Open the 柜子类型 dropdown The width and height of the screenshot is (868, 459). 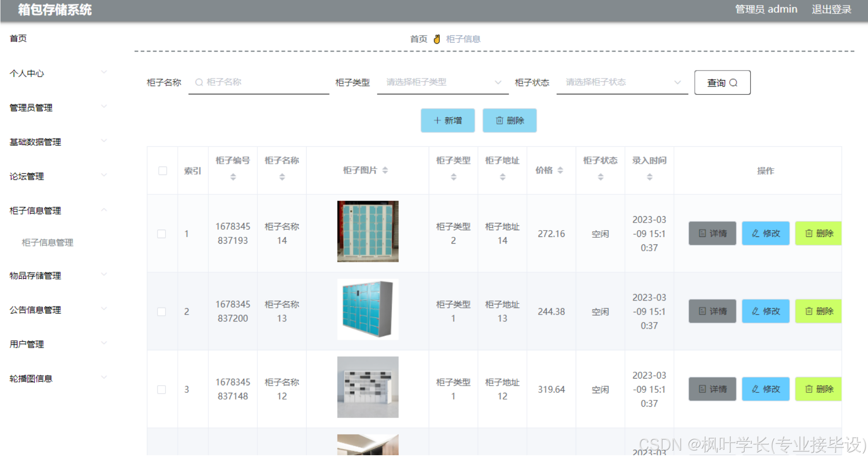pos(443,83)
